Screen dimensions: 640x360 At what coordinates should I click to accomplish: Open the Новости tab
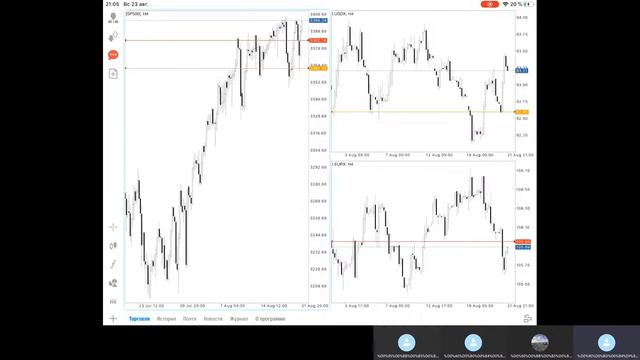tap(213, 319)
